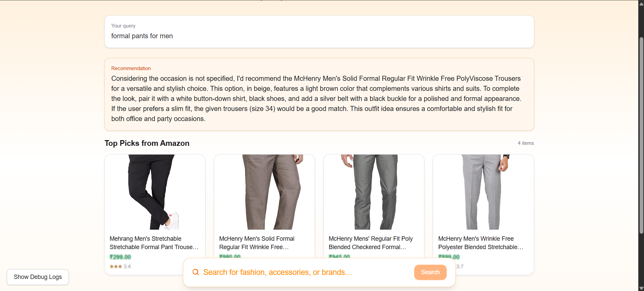Viewport: 644px width, 291px height.
Task: Click the "Your query" label
Action: tap(123, 26)
